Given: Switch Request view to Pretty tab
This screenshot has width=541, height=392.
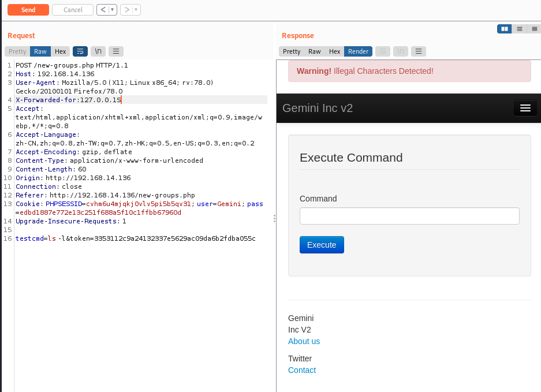Looking at the screenshot, I should click(x=17, y=51).
